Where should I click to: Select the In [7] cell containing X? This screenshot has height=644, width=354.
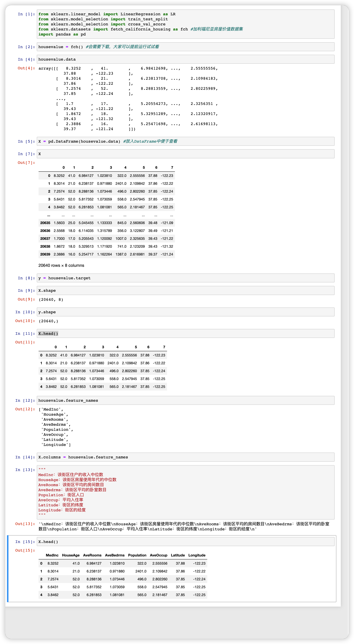(x=185, y=154)
